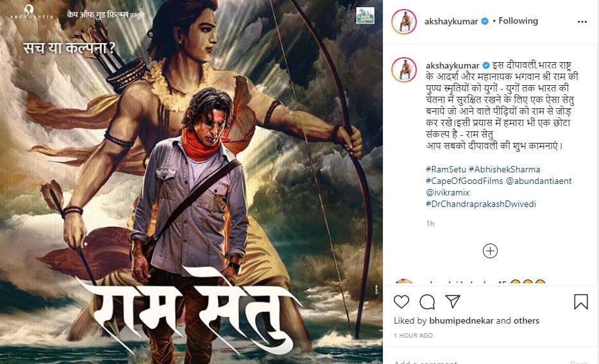Save the post with the bookmark icon

tap(580, 301)
